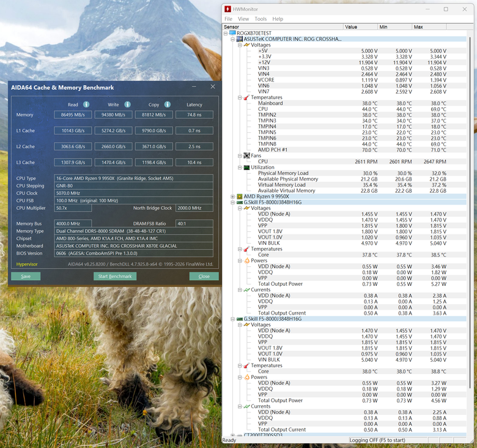This screenshot has height=448, width=477.
Task: Collapse the motherboard Temperatures group
Action: [240, 97]
